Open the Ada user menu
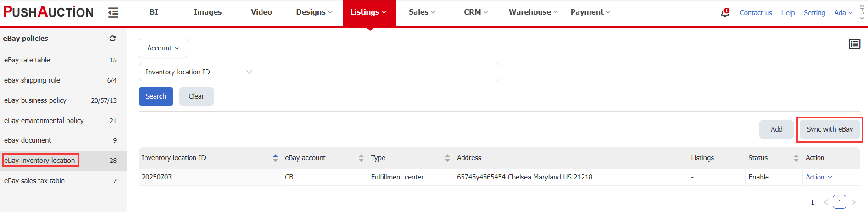 coord(843,13)
